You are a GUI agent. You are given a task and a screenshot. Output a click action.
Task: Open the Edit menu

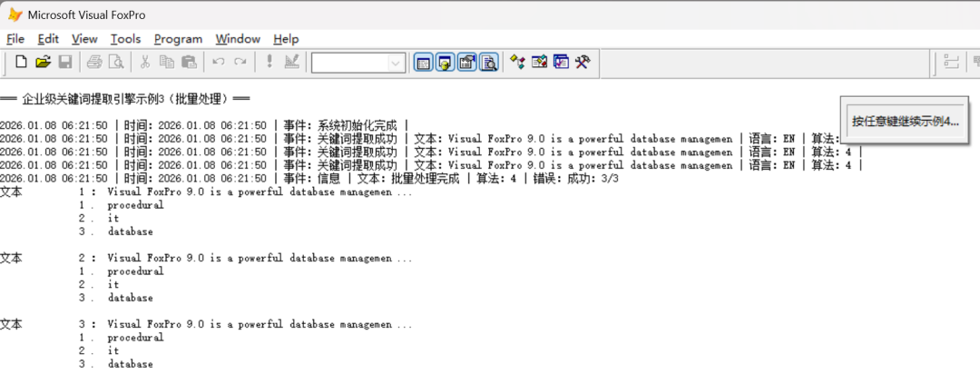click(x=48, y=39)
